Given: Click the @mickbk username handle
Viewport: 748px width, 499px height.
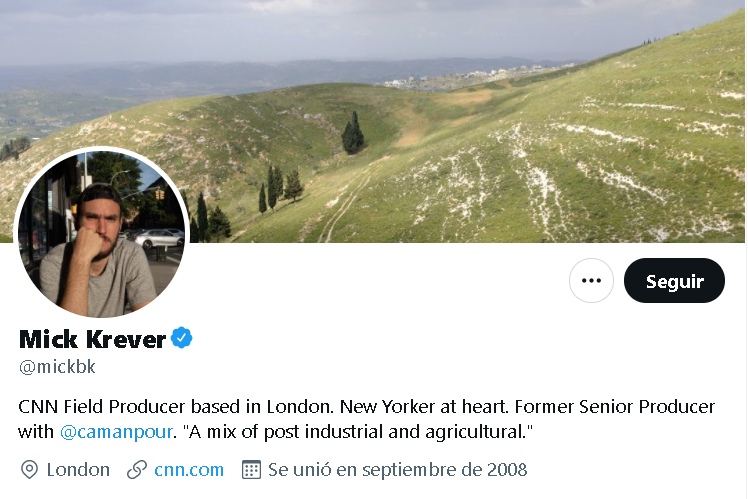Looking at the screenshot, I should 58,366.
